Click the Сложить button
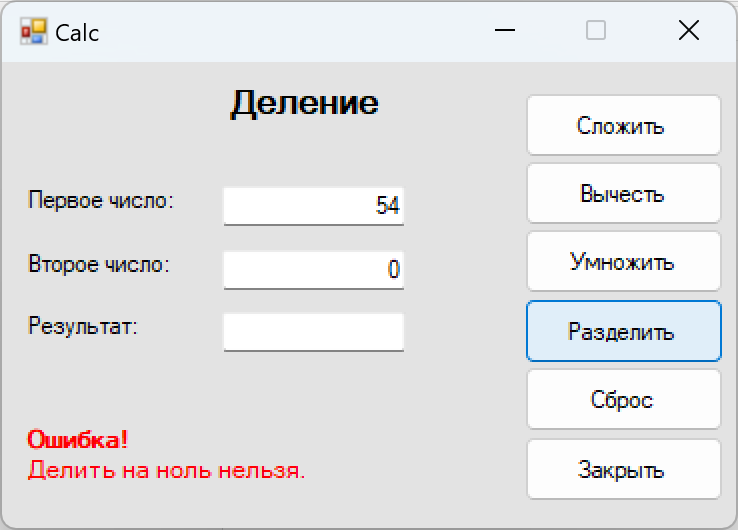The width and height of the screenshot is (738, 530). [x=624, y=125]
